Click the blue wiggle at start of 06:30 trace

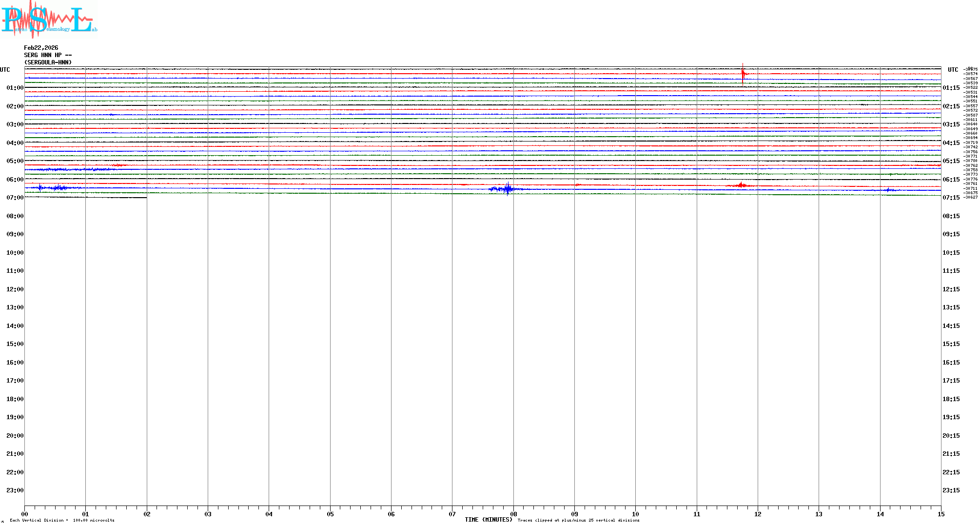point(54,188)
